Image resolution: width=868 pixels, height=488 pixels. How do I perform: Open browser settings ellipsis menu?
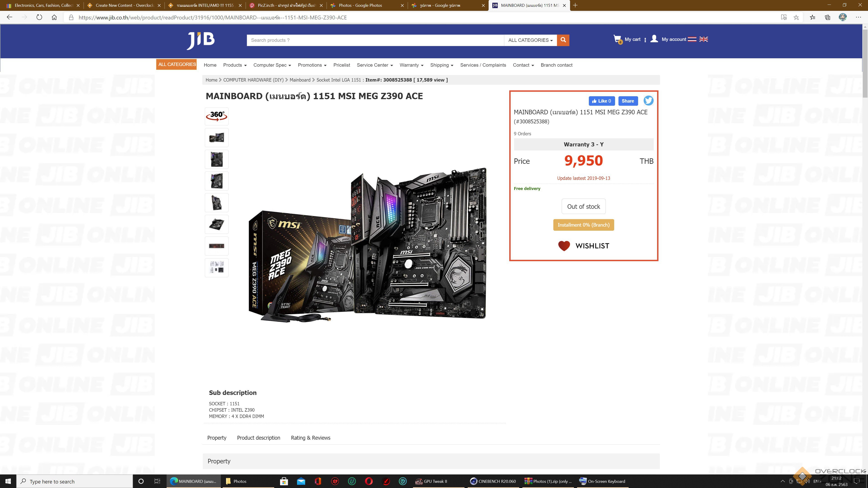[859, 17]
